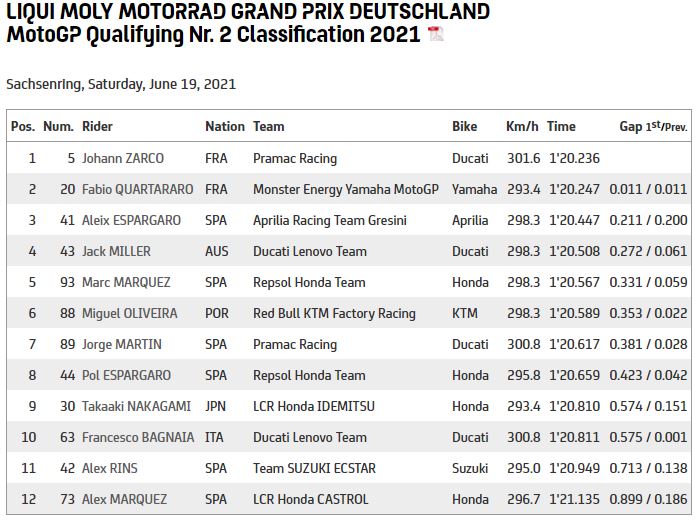Click the Alex RINS entry
This screenshot has width=699, height=522.
pyautogui.click(x=109, y=468)
